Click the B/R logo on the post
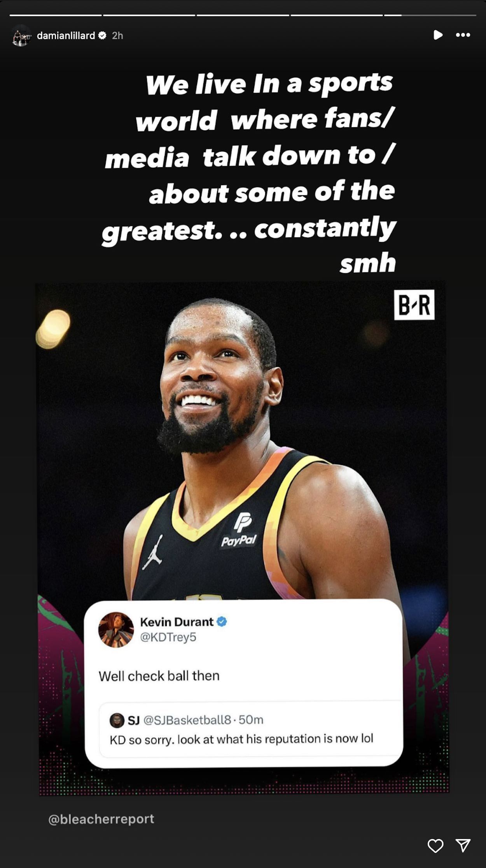486x868 pixels. click(x=414, y=305)
